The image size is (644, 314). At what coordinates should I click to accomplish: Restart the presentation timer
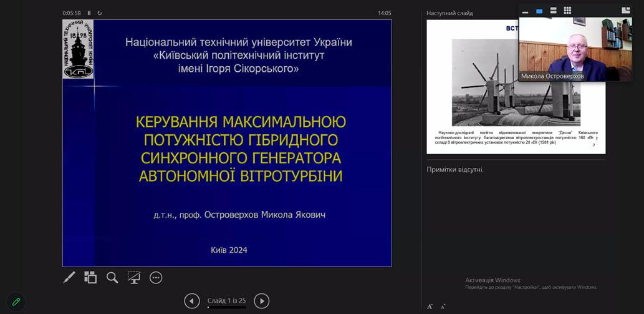coord(99,13)
